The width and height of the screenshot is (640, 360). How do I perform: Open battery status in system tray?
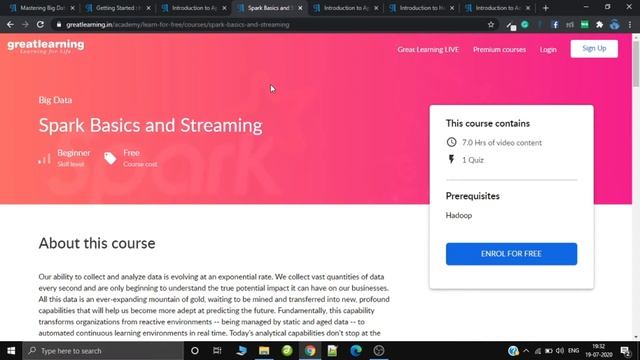[549, 351]
